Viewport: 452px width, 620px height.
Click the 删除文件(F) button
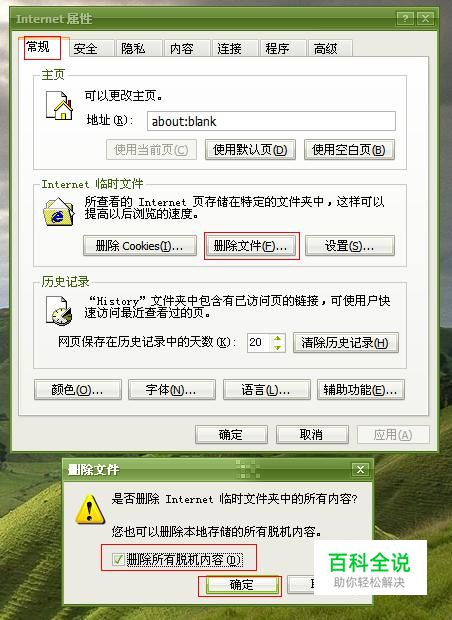[251, 246]
